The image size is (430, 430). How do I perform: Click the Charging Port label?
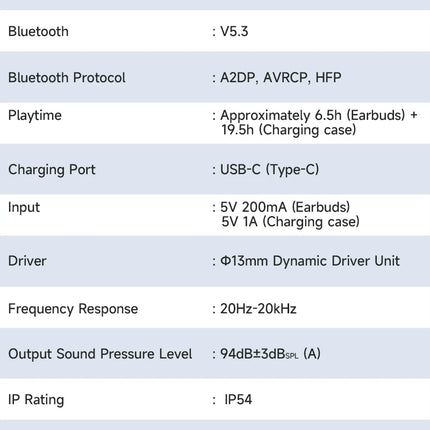(x=52, y=170)
